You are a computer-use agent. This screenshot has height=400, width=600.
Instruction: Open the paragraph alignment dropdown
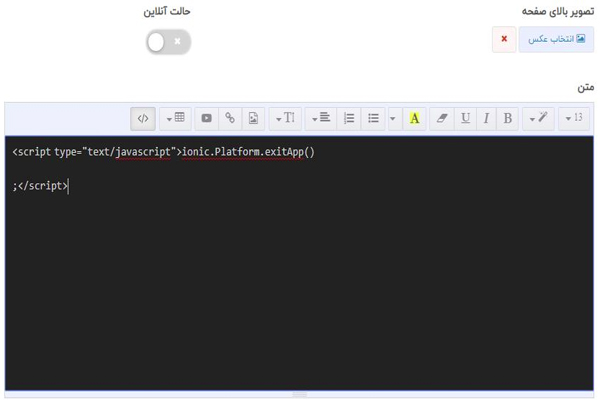click(x=321, y=119)
